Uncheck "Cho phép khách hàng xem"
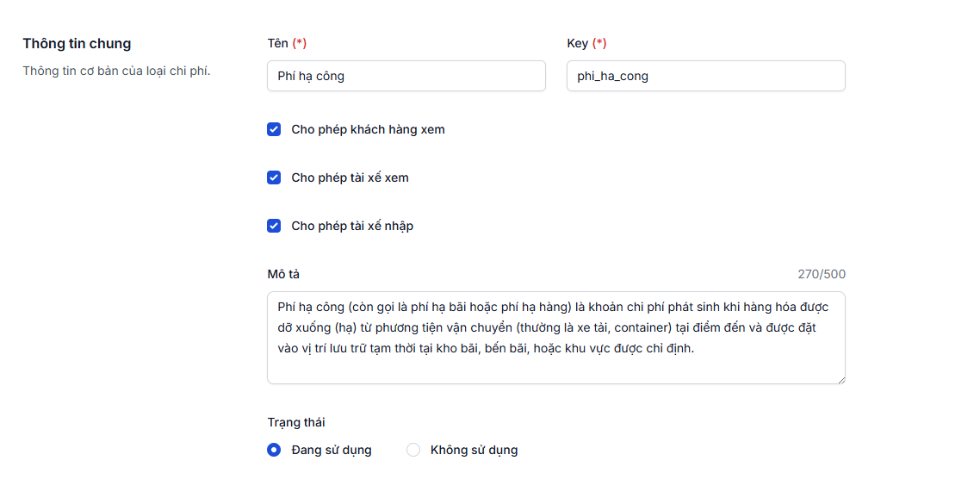 click(x=274, y=129)
